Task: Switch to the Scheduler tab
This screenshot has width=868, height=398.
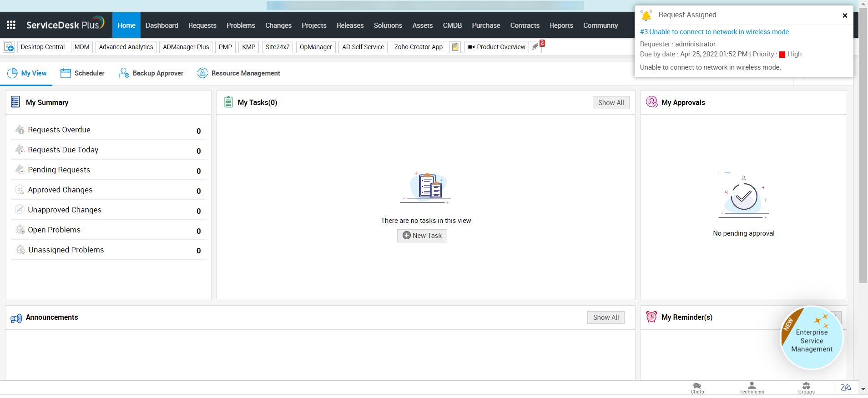Action: (82, 73)
